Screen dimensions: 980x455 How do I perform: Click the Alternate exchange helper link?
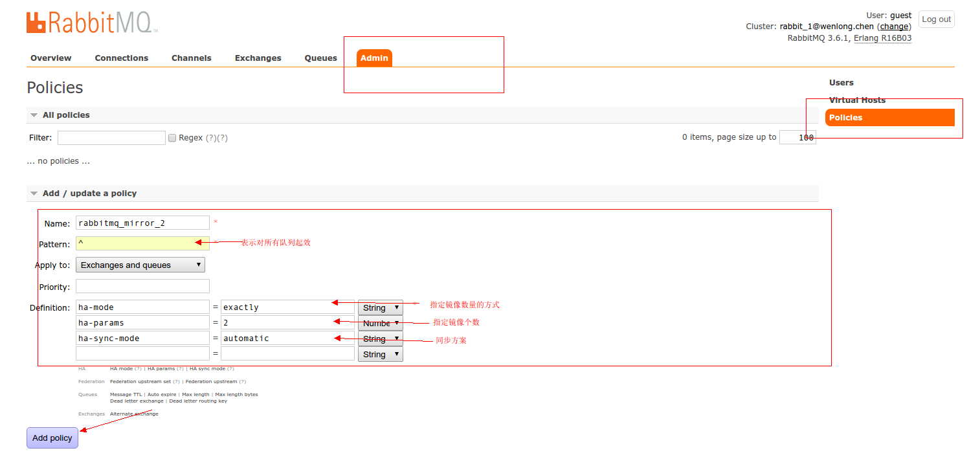(134, 414)
